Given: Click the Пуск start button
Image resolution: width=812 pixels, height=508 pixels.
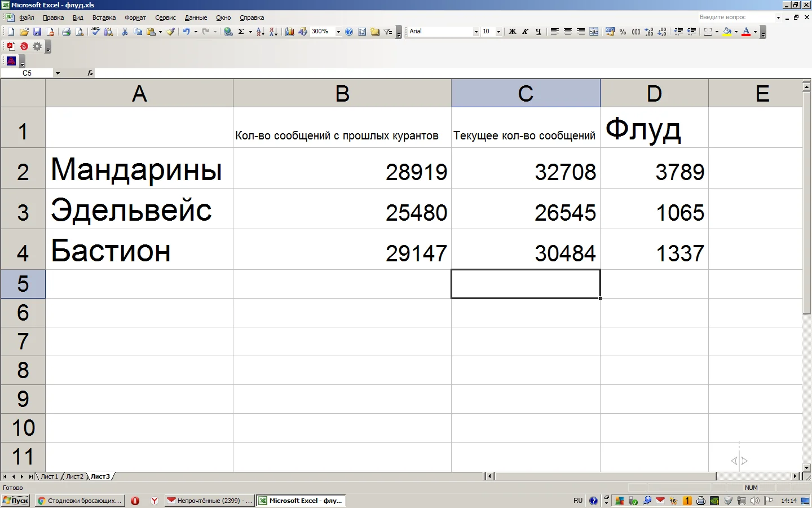Looking at the screenshot, I should 16,501.
